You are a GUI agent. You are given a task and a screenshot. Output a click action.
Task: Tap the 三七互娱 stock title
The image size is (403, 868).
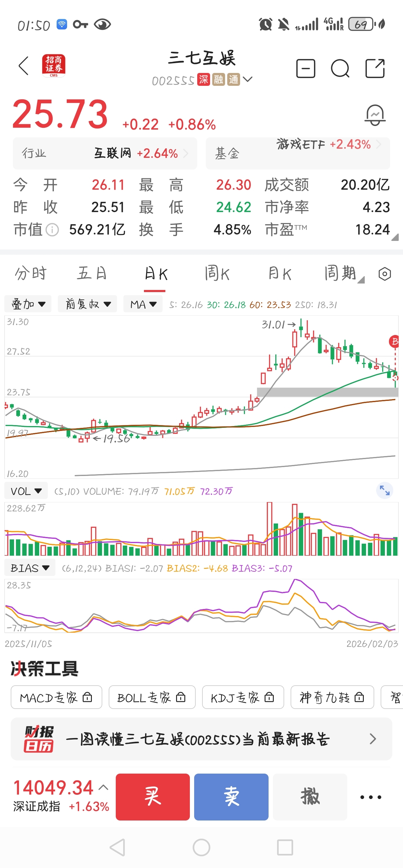202,59
